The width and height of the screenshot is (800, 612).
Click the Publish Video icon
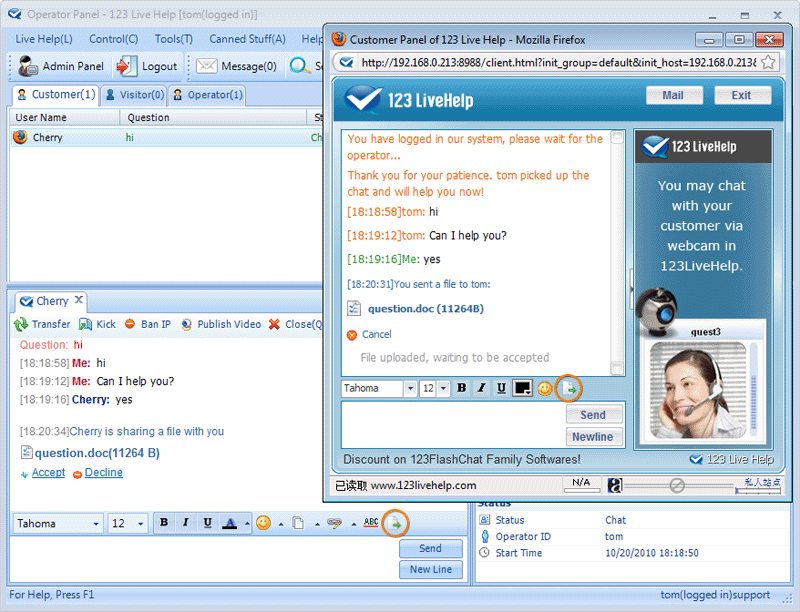(187, 324)
